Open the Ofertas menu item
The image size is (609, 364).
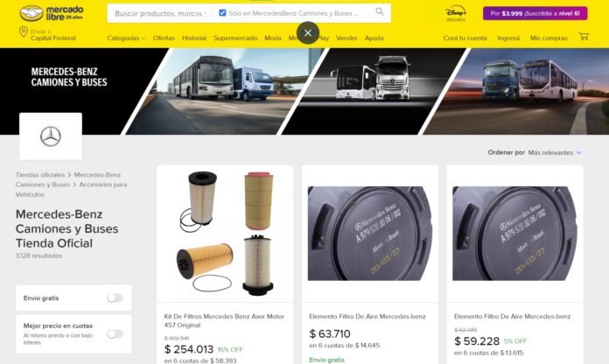[164, 38]
